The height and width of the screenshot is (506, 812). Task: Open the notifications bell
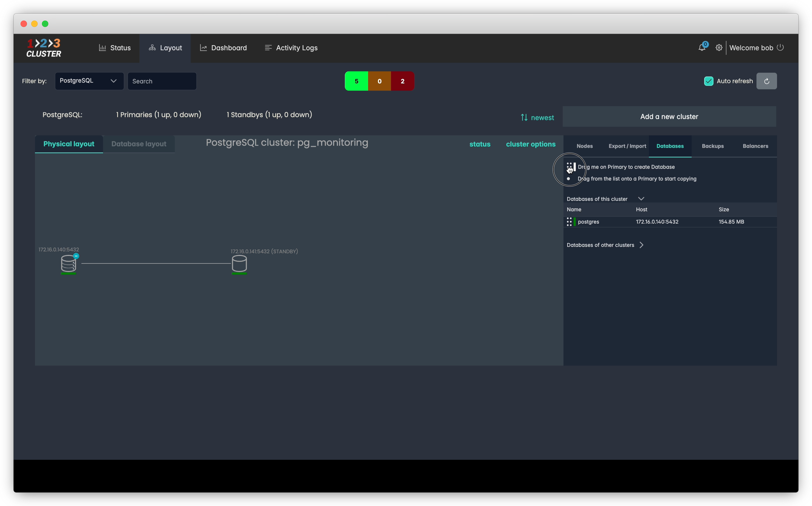pos(702,48)
